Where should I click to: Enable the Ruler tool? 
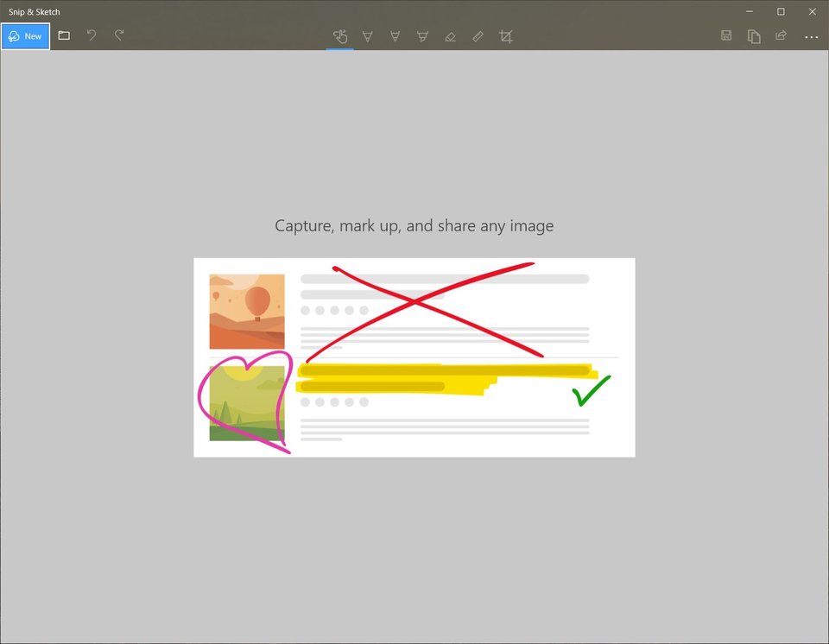[x=478, y=36]
